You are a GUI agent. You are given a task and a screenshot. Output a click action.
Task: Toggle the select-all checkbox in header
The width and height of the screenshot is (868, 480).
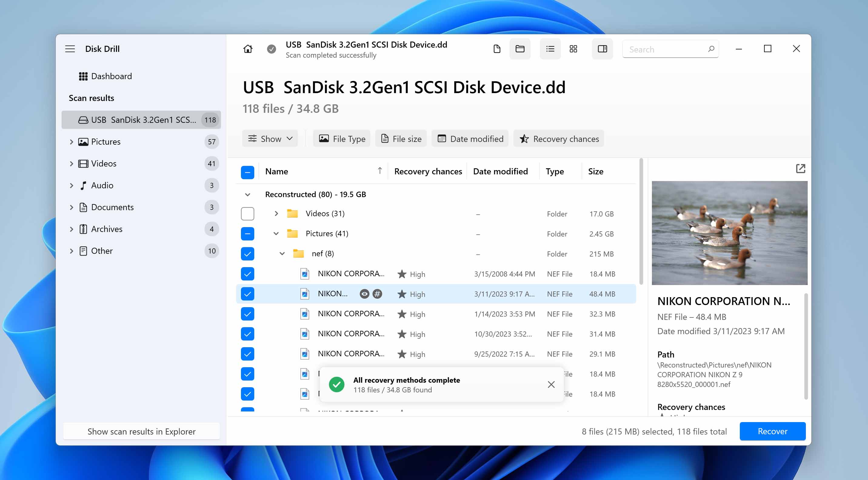tap(248, 172)
